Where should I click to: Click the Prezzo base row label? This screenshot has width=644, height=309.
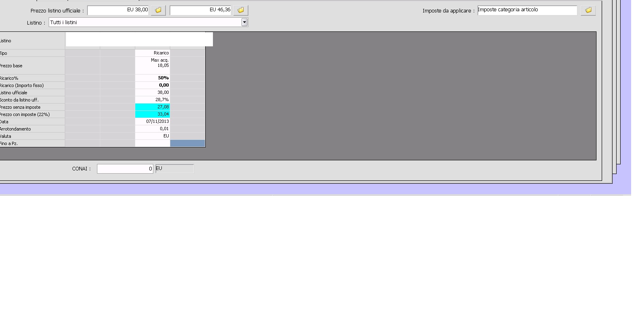click(11, 66)
